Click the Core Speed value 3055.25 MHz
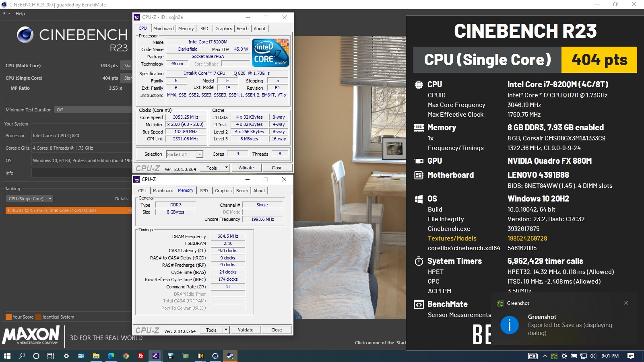 (x=186, y=117)
